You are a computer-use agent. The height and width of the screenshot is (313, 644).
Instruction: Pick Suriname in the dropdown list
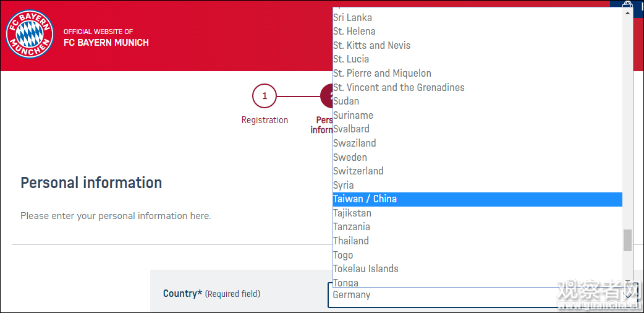353,115
